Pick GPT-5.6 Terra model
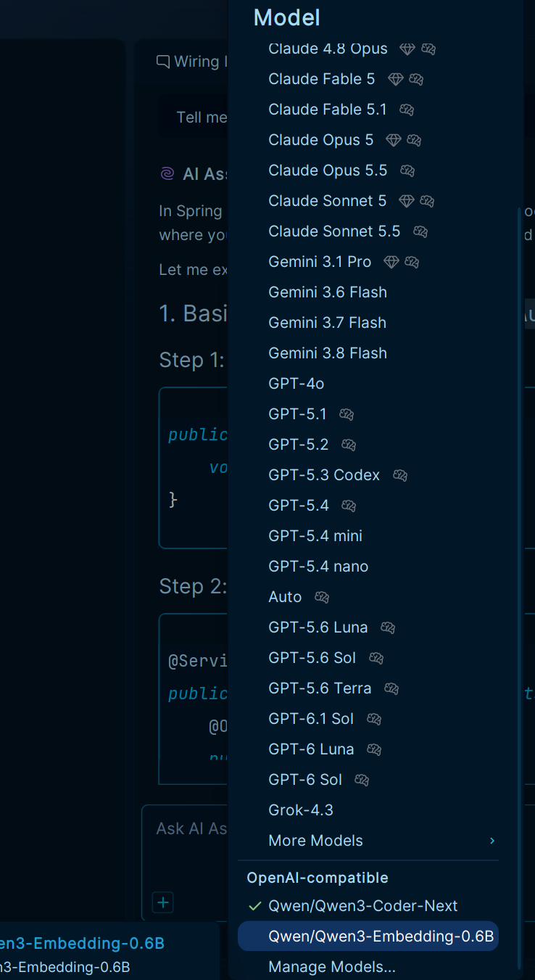The width and height of the screenshot is (535, 980). pos(368,688)
